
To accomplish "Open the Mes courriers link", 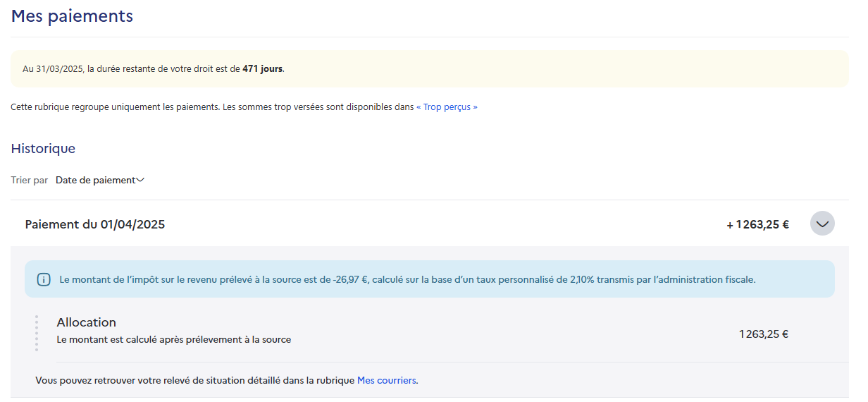I will coord(387,381).
